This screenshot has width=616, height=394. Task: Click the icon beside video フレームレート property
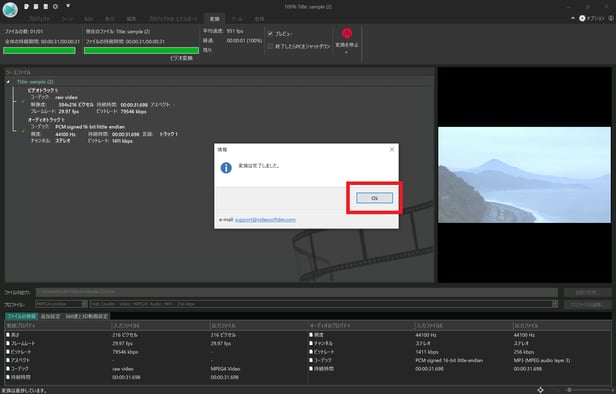pyautogui.click(x=8, y=343)
